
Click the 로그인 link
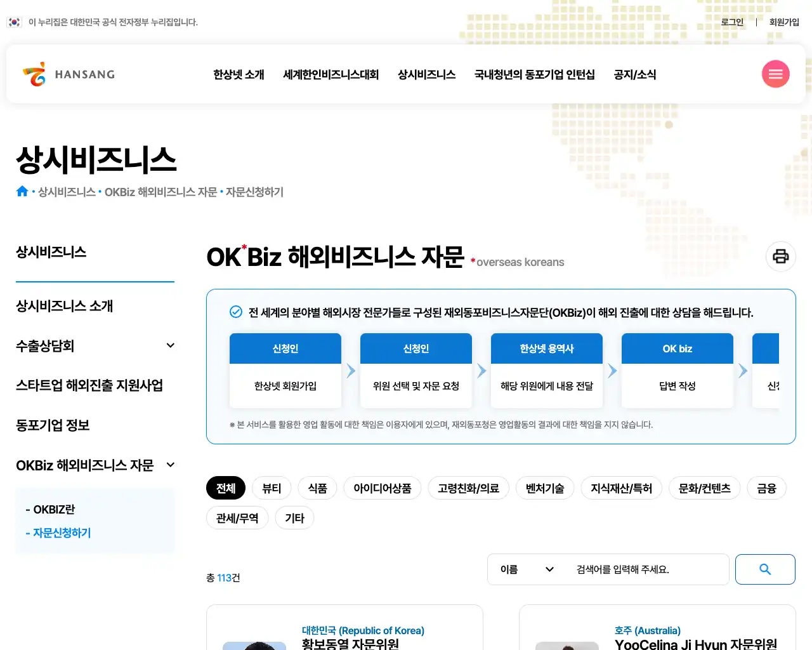732,22
